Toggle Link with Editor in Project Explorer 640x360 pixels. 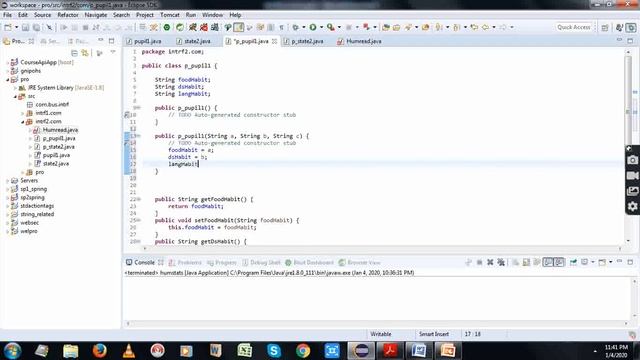84,53
